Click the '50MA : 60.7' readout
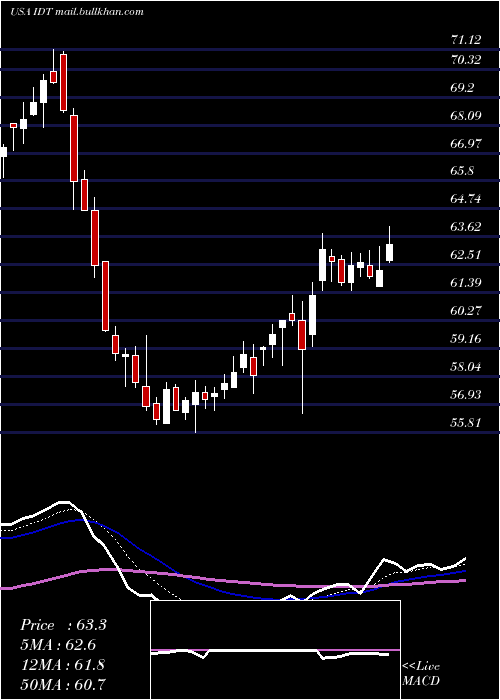The height and width of the screenshot is (700, 500). point(63,684)
